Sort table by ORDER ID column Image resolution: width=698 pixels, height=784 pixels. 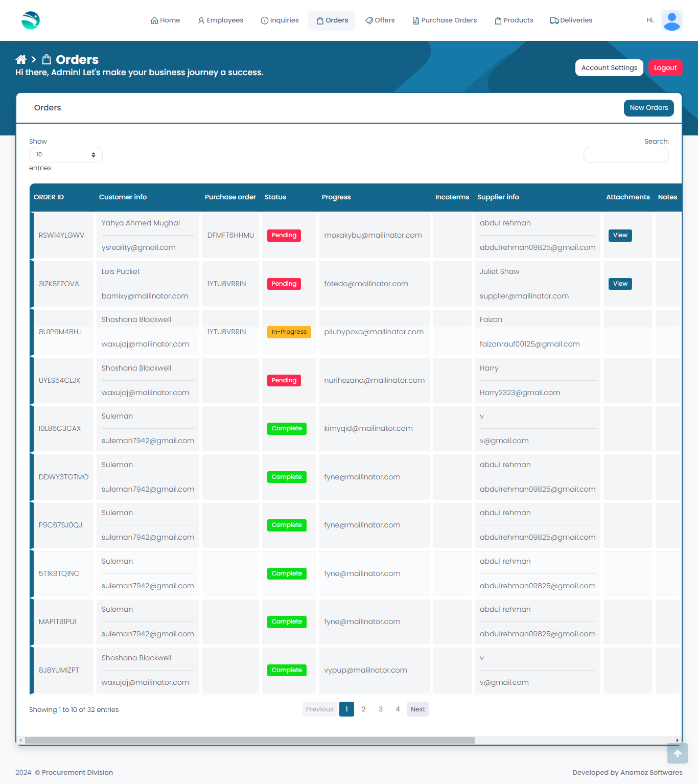pyautogui.click(x=49, y=197)
